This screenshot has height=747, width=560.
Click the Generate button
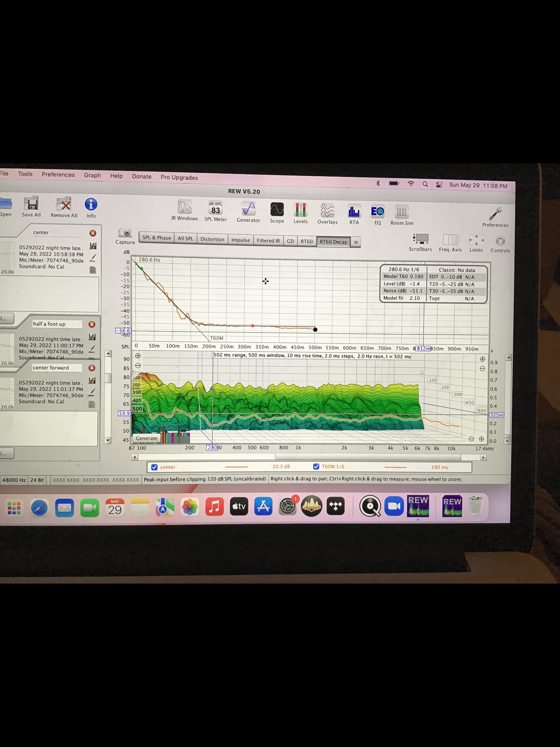coord(147,438)
